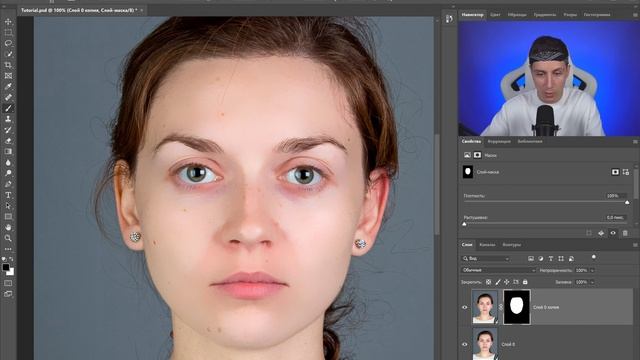This screenshot has width=640, height=360.
Task: Adjust the mask feather slider handle
Action: (x=464, y=224)
